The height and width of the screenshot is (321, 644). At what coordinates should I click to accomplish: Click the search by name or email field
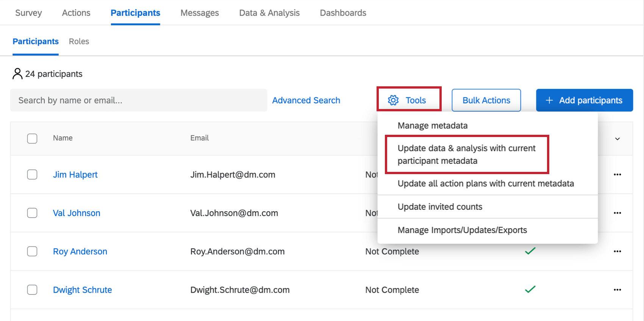[139, 100]
